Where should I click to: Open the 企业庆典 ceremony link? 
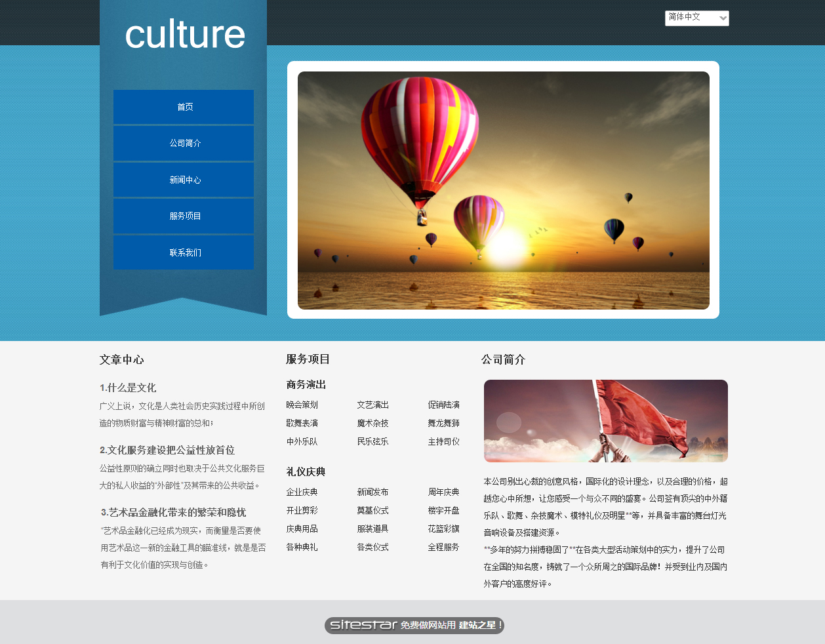coord(302,492)
